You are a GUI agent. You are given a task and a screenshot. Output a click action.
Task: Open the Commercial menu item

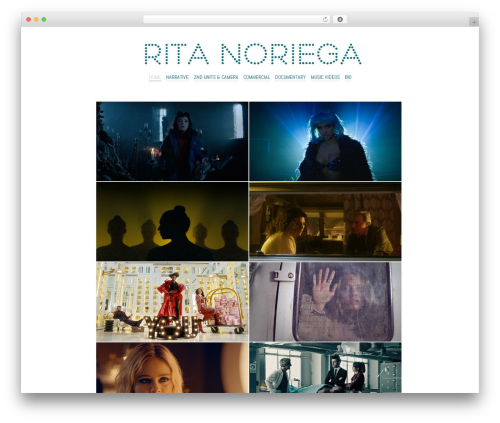coord(256,77)
